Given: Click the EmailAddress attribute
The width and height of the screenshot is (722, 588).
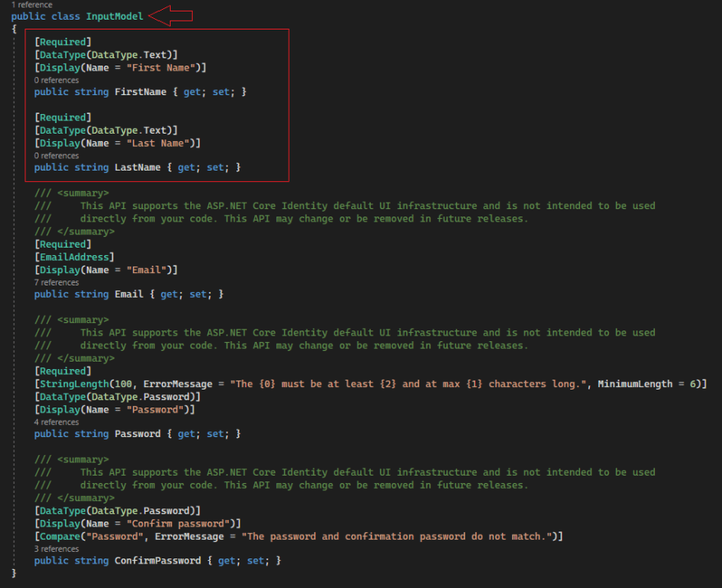Looking at the screenshot, I should click(x=74, y=258).
